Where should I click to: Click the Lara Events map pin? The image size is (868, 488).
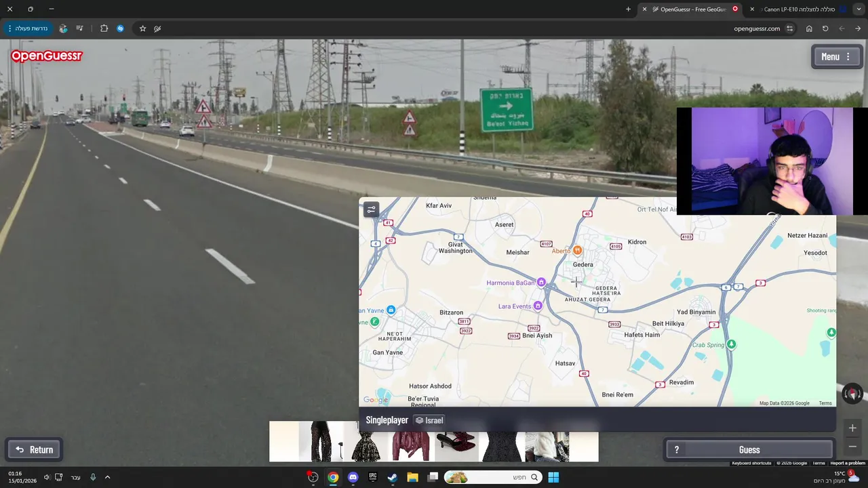point(538,306)
